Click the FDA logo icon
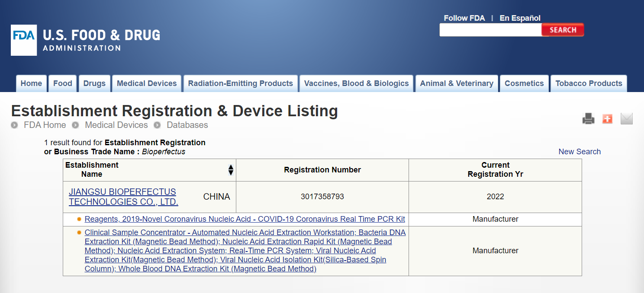Image resolution: width=644 pixels, height=293 pixels. 24,40
